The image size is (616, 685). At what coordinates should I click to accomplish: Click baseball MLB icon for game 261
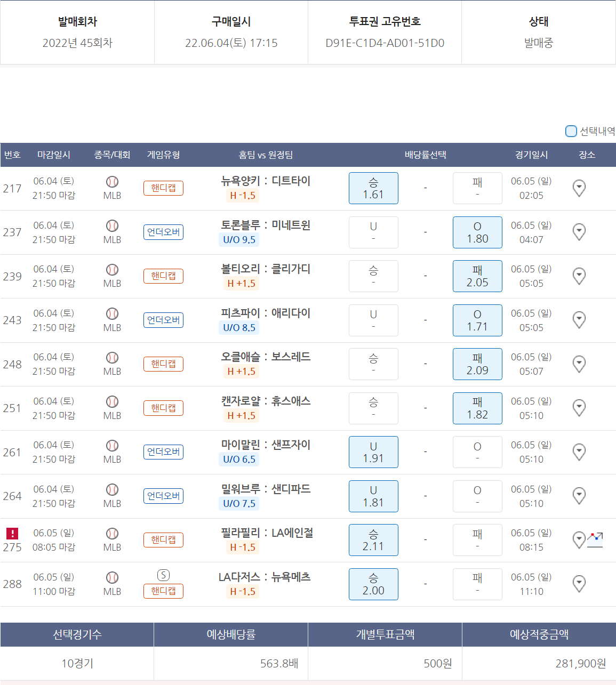click(112, 446)
